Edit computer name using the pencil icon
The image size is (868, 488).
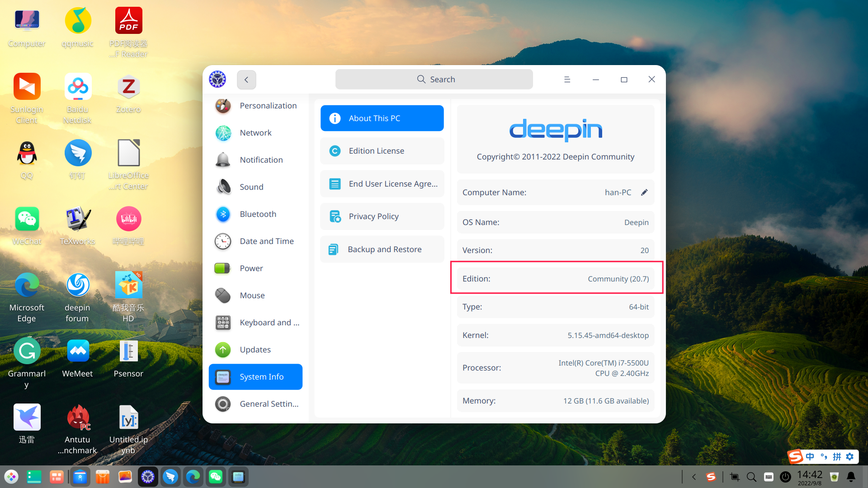(645, 192)
